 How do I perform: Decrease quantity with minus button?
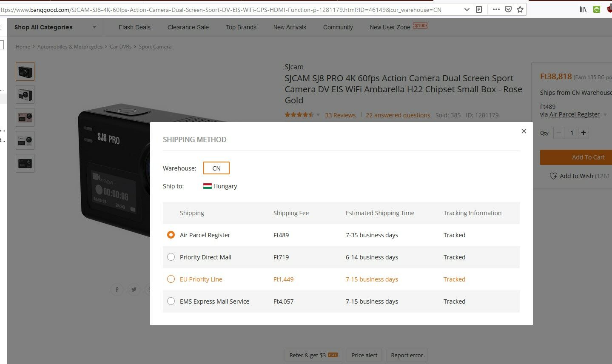[559, 133]
